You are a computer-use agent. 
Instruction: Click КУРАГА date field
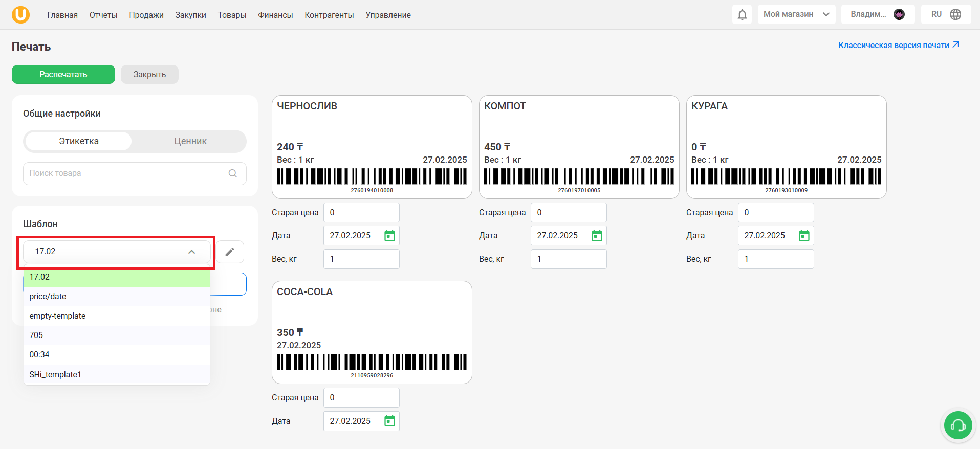pyautogui.click(x=776, y=236)
